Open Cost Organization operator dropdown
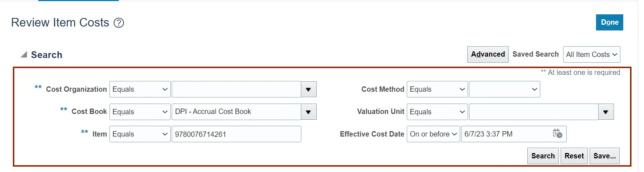644x172 pixels. point(140,89)
